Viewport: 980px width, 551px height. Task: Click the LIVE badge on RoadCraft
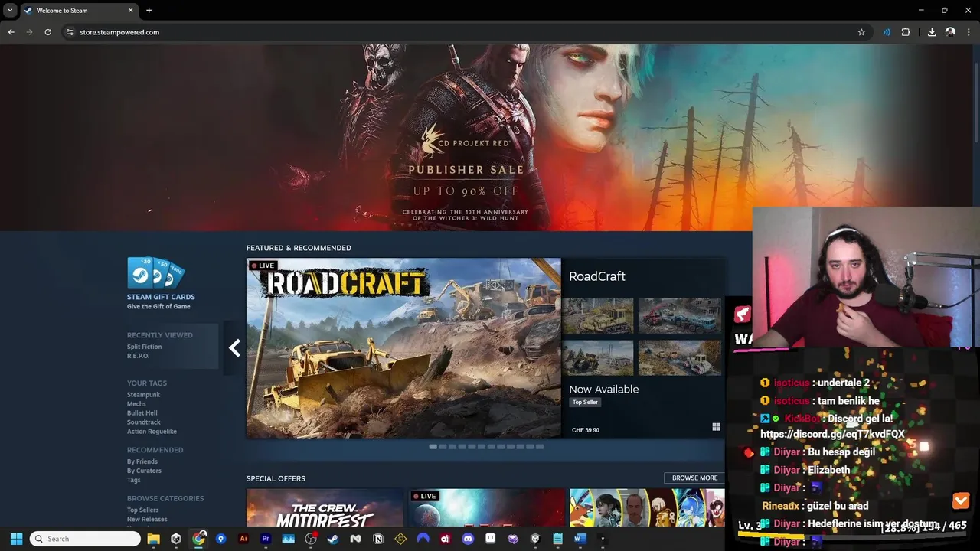tap(263, 266)
